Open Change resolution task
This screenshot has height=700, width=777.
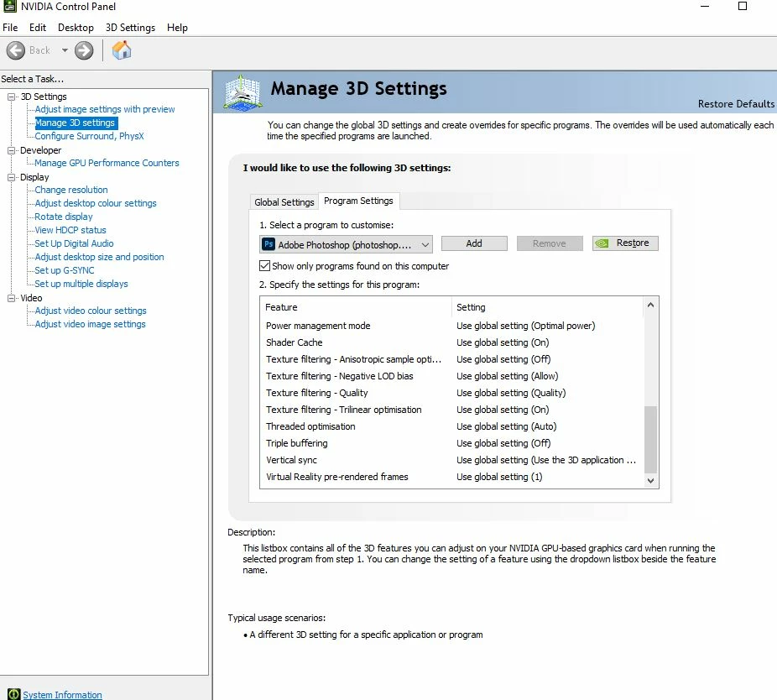tap(70, 190)
